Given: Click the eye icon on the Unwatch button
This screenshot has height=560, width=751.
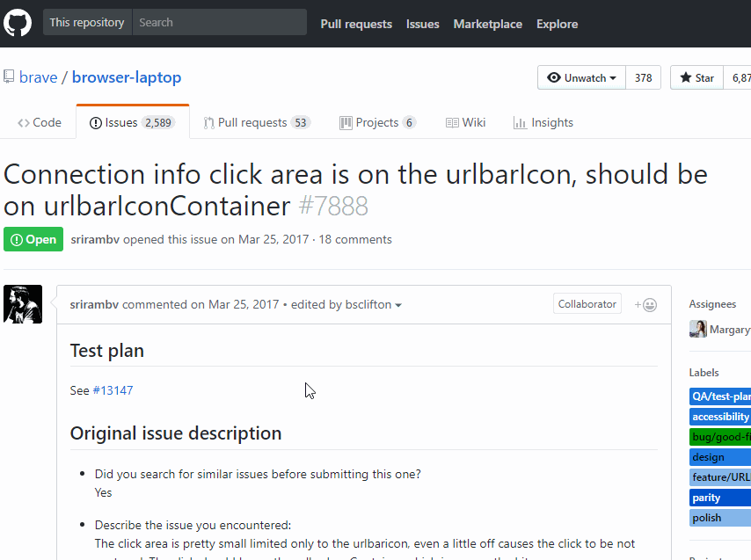Looking at the screenshot, I should (554, 77).
